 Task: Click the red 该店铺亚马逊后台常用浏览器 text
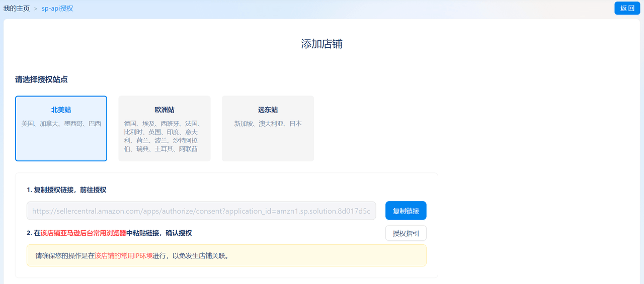[x=83, y=233]
